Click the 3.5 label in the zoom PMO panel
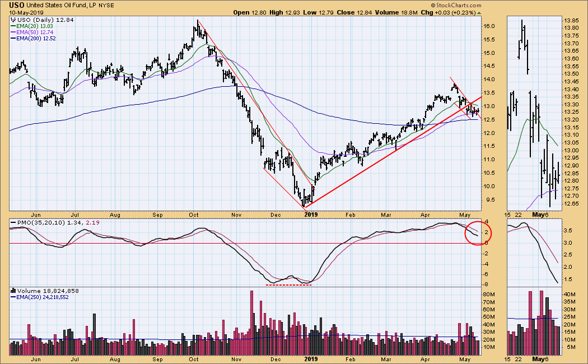The width and height of the screenshot is (588, 364). pyautogui.click(x=568, y=231)
